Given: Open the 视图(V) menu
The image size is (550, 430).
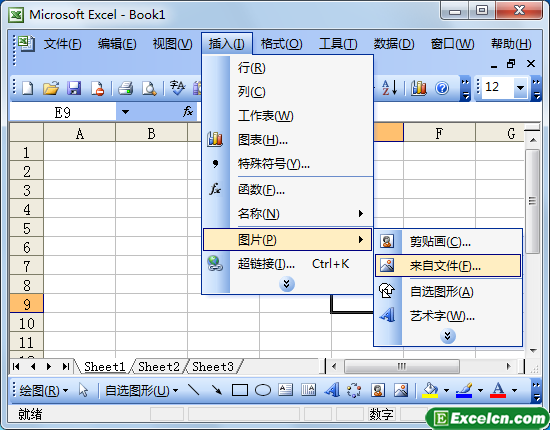Looking at the screenshot, I should coord(173,44).
